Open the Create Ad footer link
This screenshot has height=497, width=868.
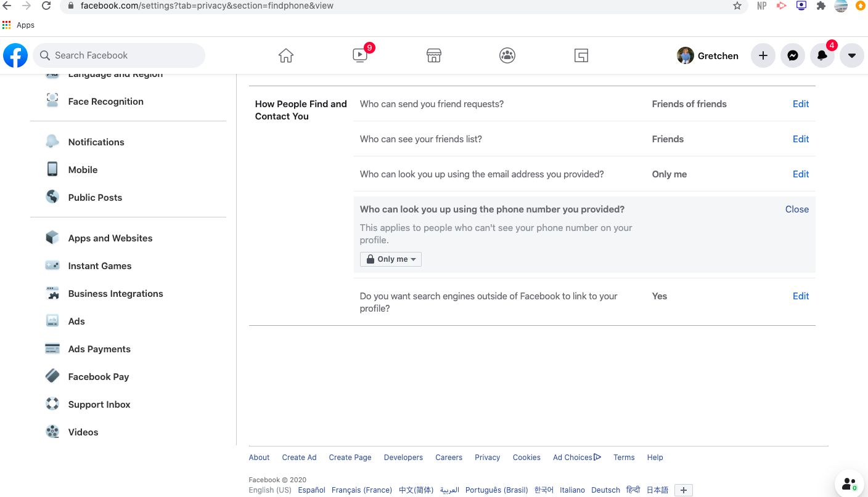pos(299,458)
